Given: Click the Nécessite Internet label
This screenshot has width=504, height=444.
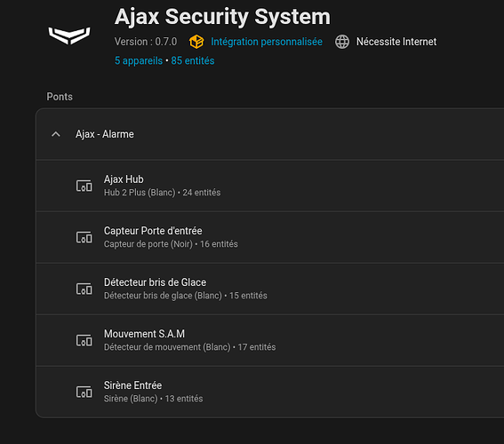Looking at the screenshot, I should 396,42.
